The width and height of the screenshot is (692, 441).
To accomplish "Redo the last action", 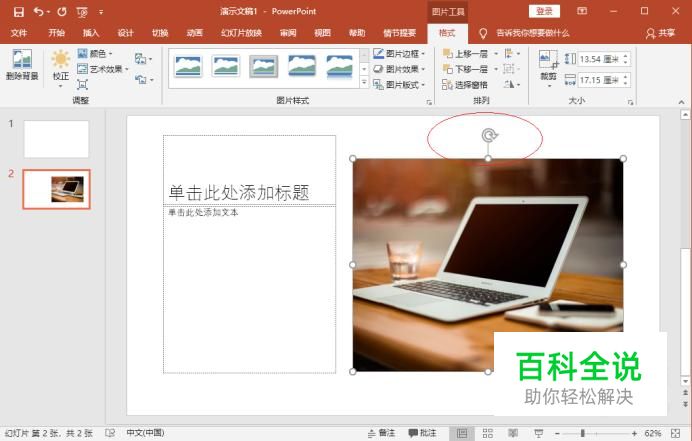I will 62,12.
